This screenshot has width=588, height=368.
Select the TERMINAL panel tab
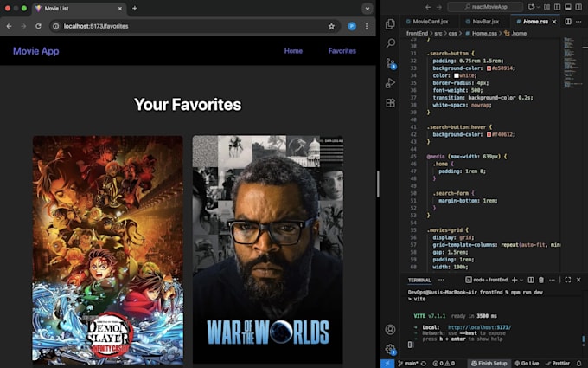coord(419,281)
